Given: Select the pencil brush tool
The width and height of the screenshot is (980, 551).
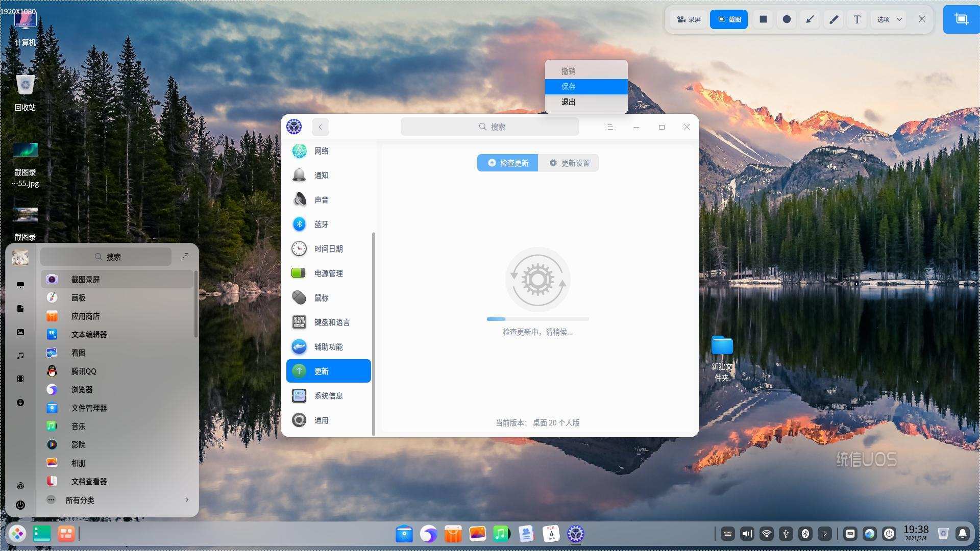Looking at the screenshot, I should 834,19.
